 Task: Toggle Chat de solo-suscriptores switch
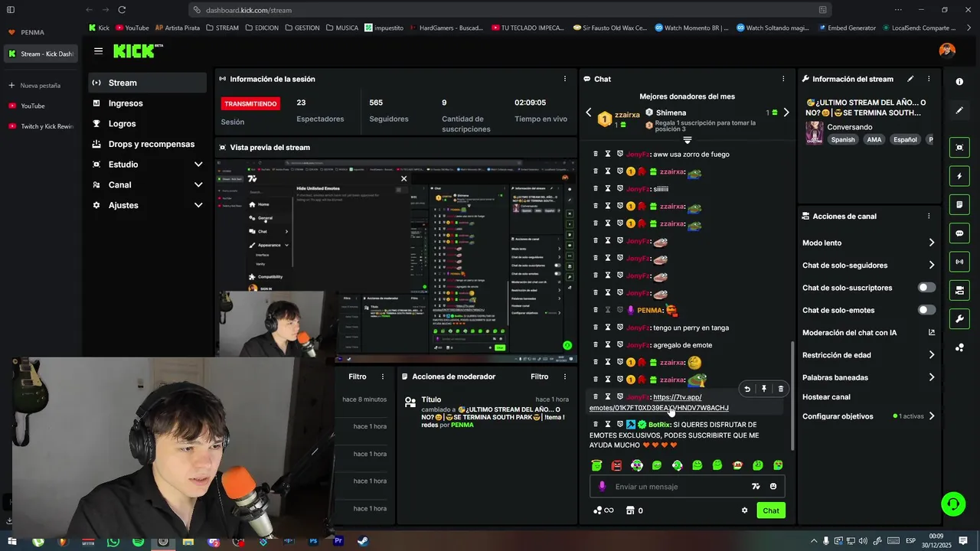[x=926, y=288]
